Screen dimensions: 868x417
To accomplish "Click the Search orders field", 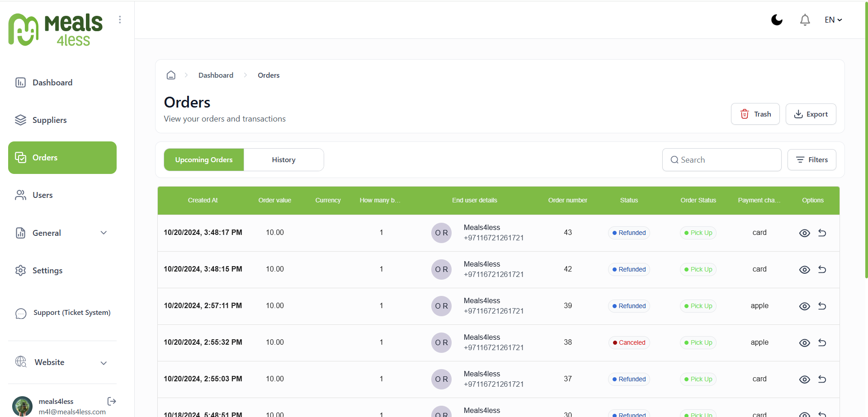I will 722,160.
